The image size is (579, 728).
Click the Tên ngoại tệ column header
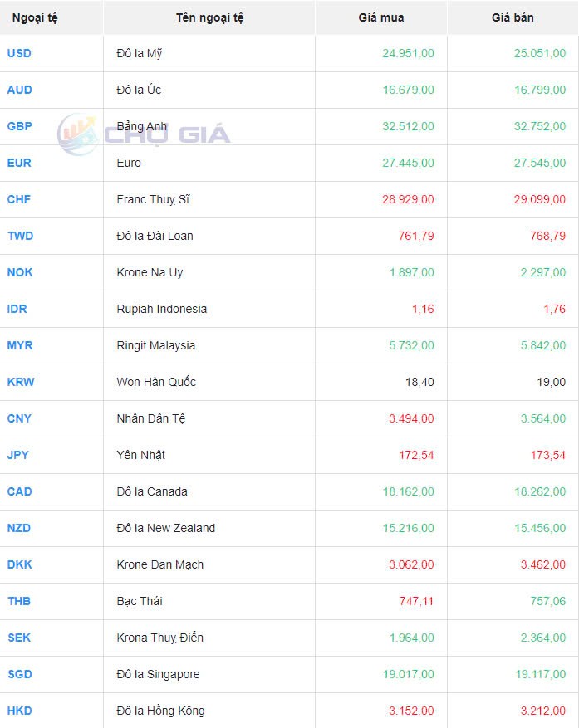209,17
